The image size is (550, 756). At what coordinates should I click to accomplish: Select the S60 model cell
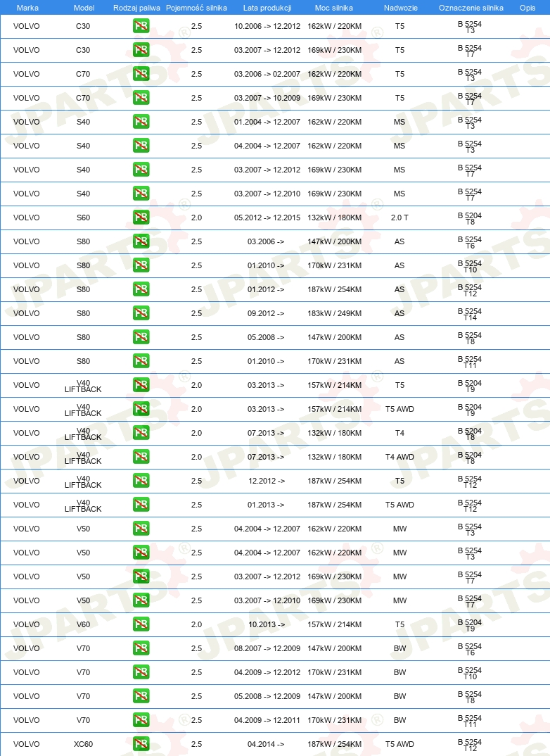coord(83,218)
